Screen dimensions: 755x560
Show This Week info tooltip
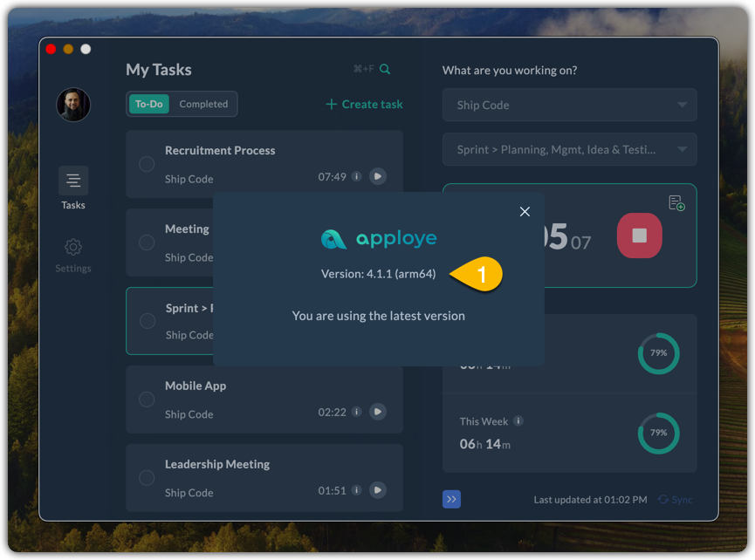coord(518,421)
